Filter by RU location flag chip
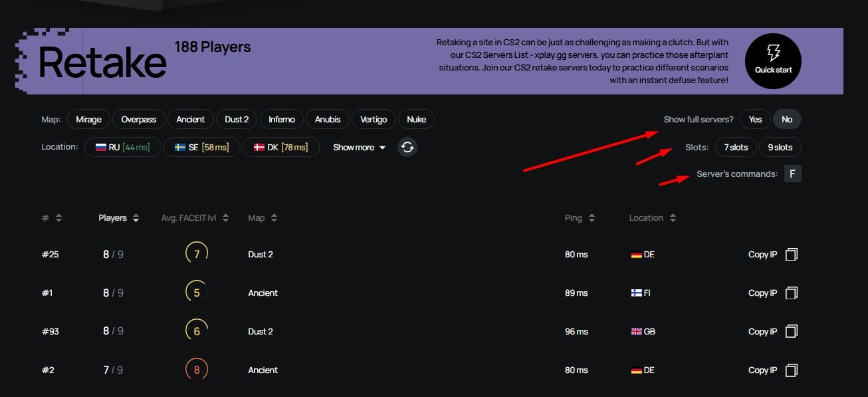The width and height of the screenshot is (868, 397). tap(123, 147)
